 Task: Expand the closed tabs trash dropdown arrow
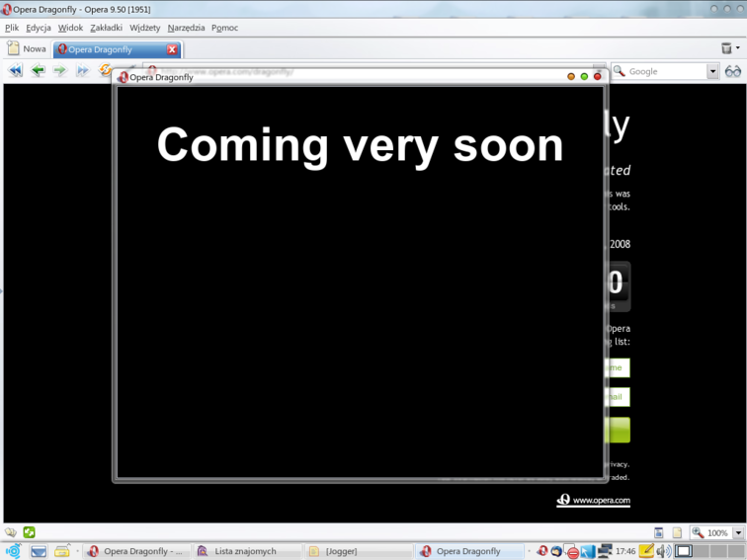click(737, 47)
